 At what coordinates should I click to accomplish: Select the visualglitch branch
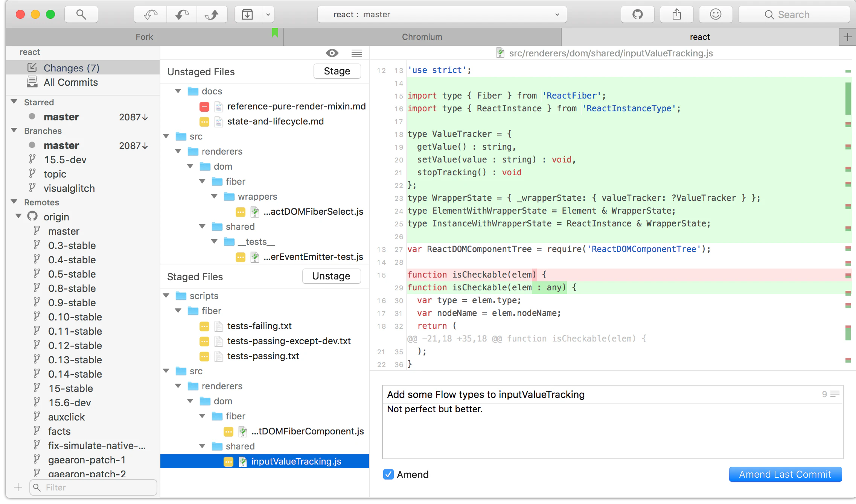tap(83, 188)
